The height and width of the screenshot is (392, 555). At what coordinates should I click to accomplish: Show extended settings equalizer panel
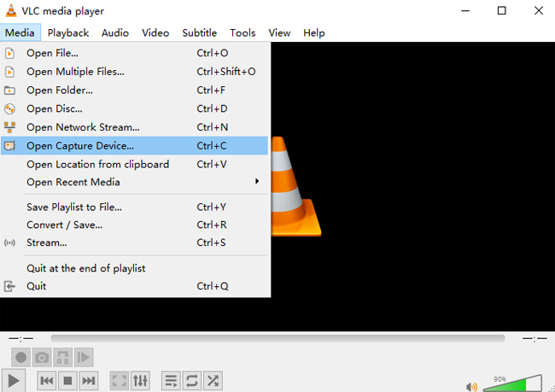coord(141,381)
